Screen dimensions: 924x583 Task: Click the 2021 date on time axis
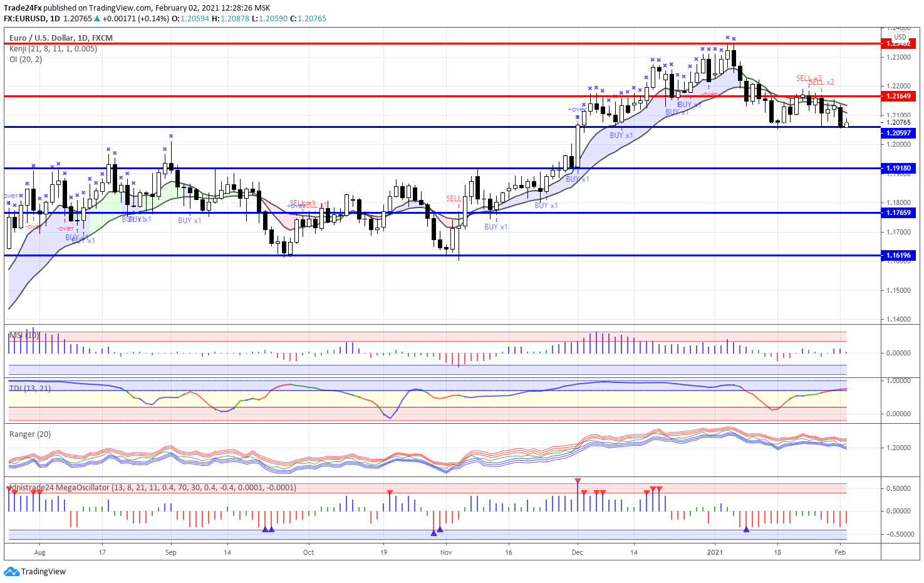715,552
